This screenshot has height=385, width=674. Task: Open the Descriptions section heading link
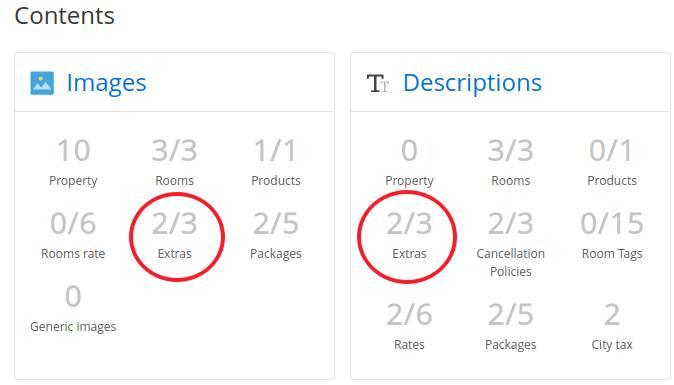472,83
